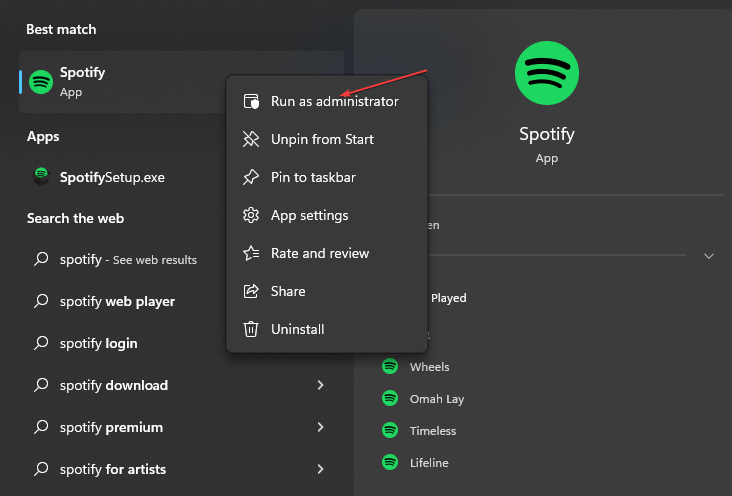Click the Spotify icon beside Lifeline
The height and width of the screenshot is (496, 732).
tap(390, 462)
